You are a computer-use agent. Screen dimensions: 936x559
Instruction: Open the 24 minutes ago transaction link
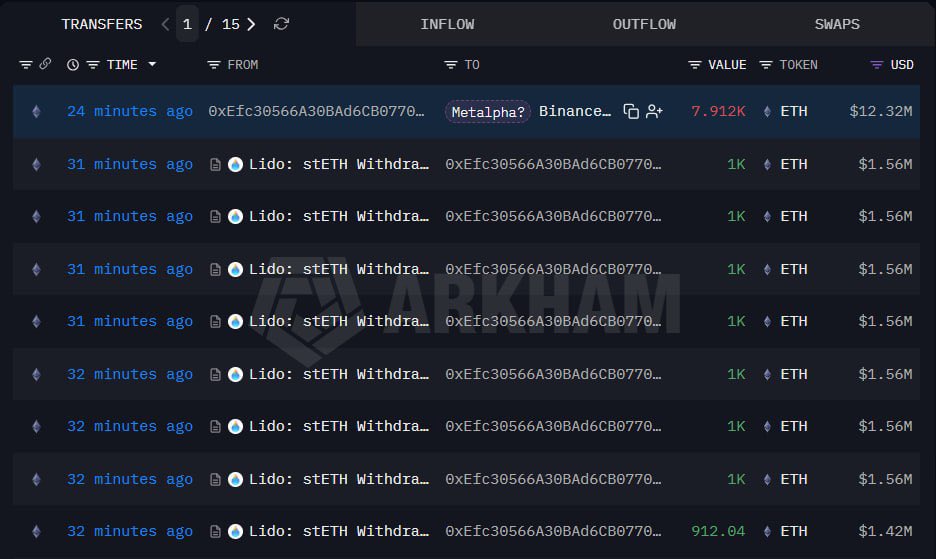pyautogui.click(x=130, y=112)
